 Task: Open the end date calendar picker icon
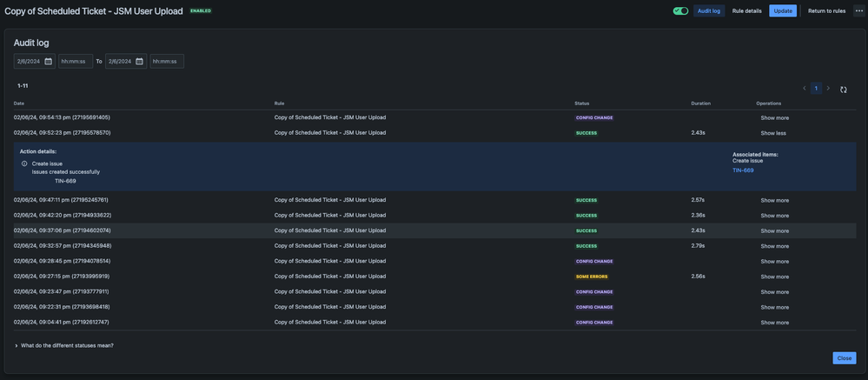click(x=140, y=62)
